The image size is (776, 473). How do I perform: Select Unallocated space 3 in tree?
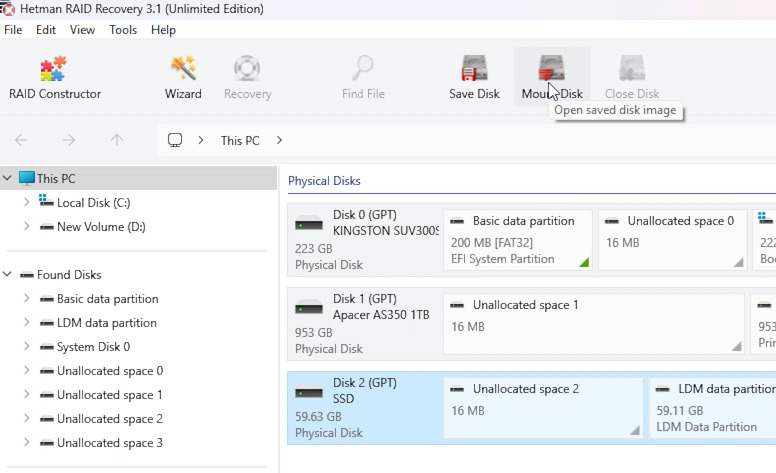click(109, 442)
